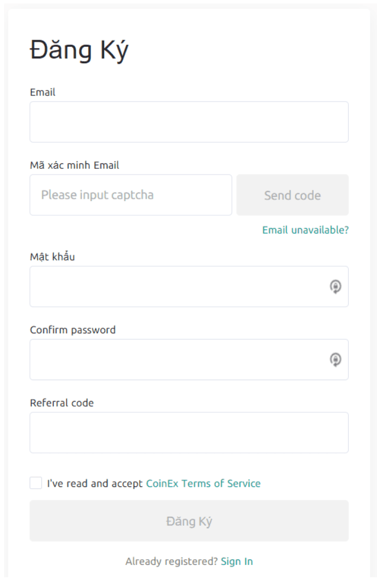Click the 'I've read and accept' text
The image size is (377, 588).
(x=95, y=484)
